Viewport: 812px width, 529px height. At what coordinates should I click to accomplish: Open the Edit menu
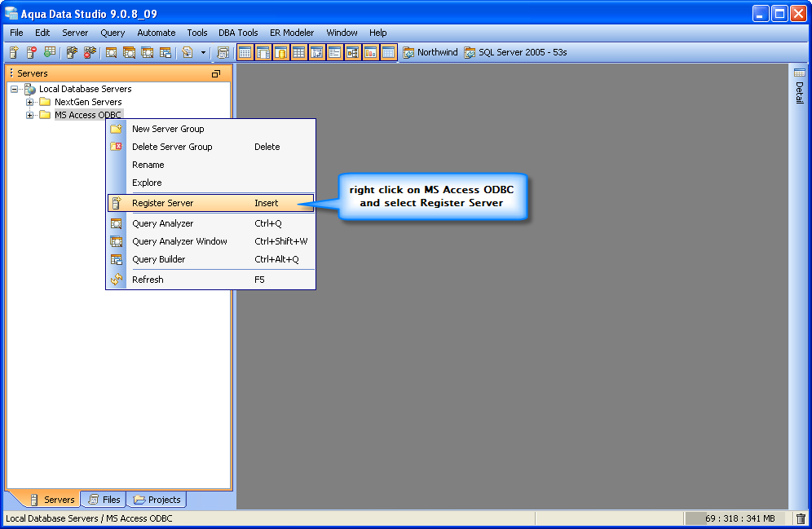42,33
